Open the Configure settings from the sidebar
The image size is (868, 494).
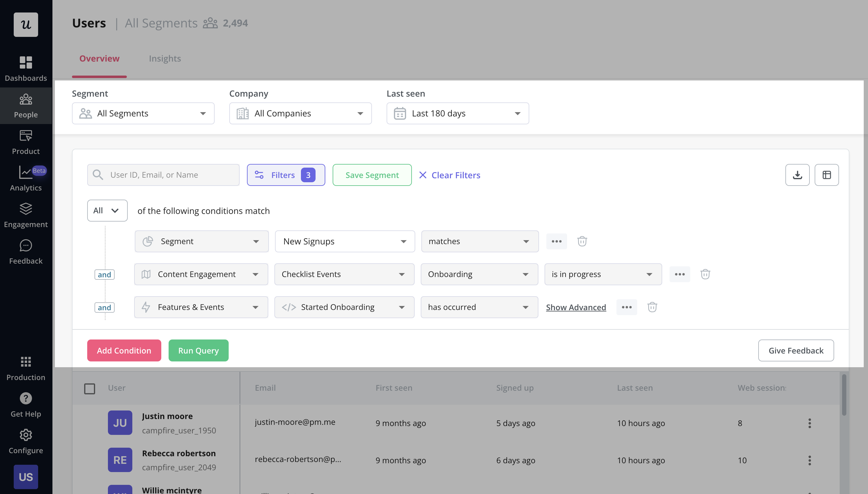click(x=26, y=441)
